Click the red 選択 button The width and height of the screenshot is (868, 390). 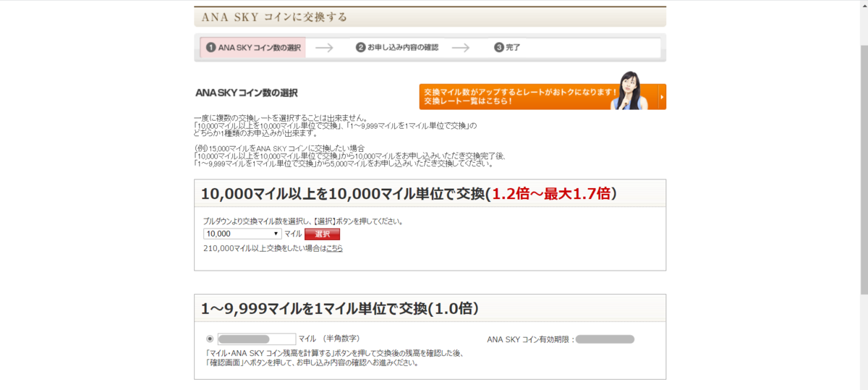pos(322,234)
